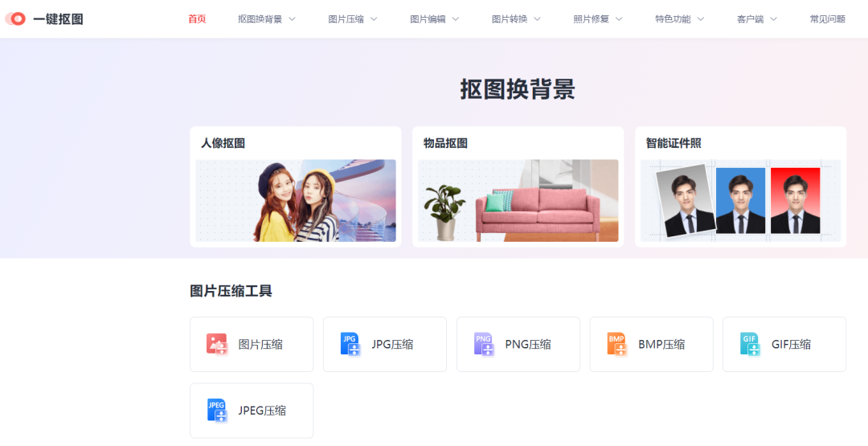The image size is (868, 446).
Task: Click the 物品抠图 card title
Action: point(445,143)
